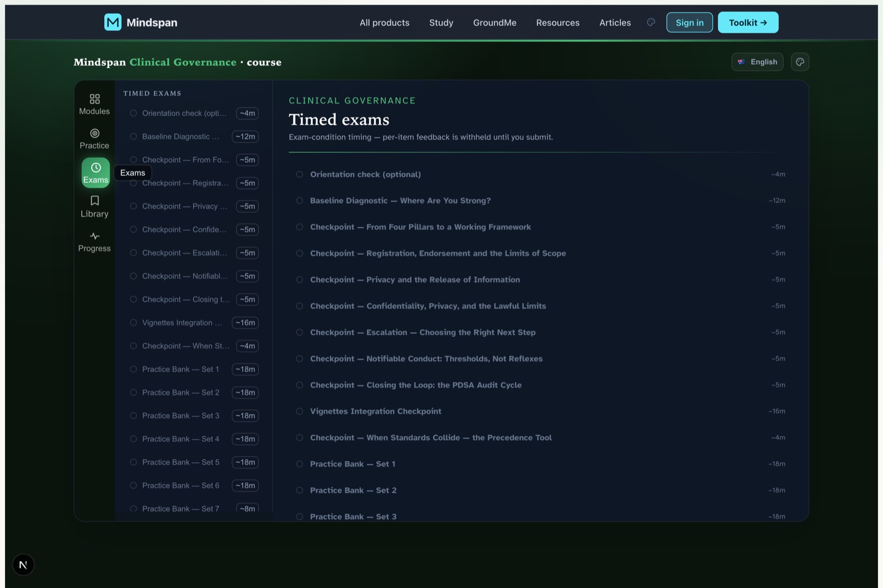This screenshot has height=588, width=883.
Task: Select main Practice Bank — Set 2 radio circle
Action: [x=300, y=490]
